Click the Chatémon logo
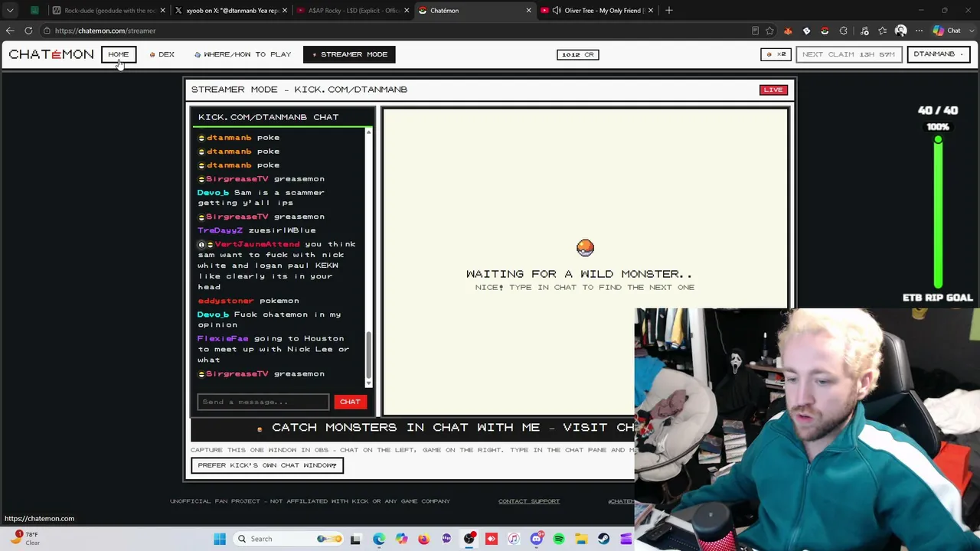This screenshot has height=551, width=980. 51,54
